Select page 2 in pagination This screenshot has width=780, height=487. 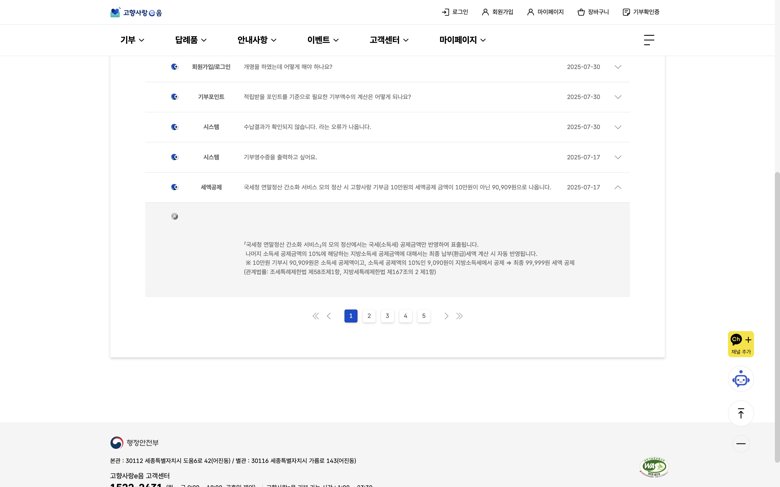tap(369, 316)
